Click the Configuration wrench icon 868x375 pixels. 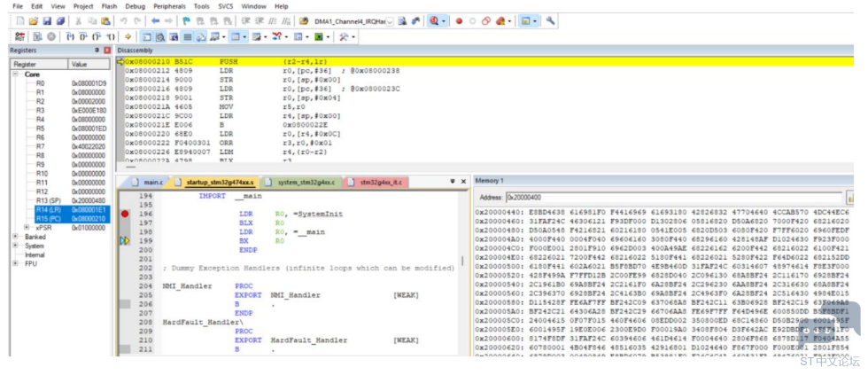[550, 21]
